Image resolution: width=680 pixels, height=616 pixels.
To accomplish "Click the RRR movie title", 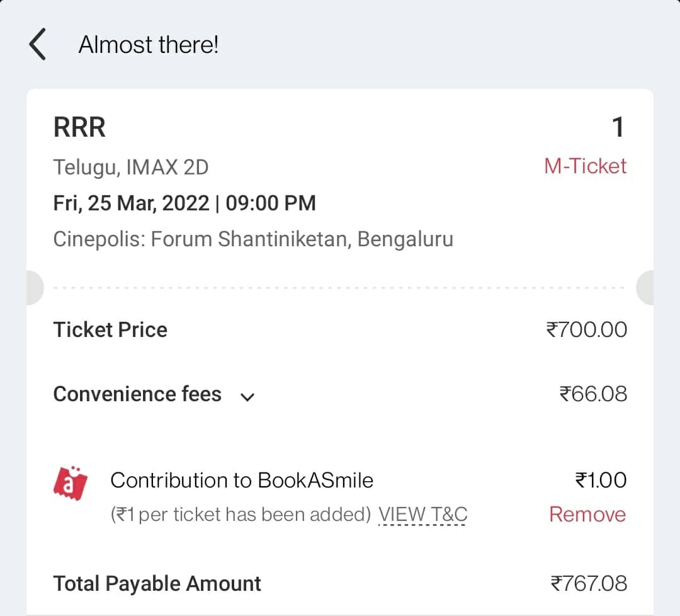I will coord(79,127).
